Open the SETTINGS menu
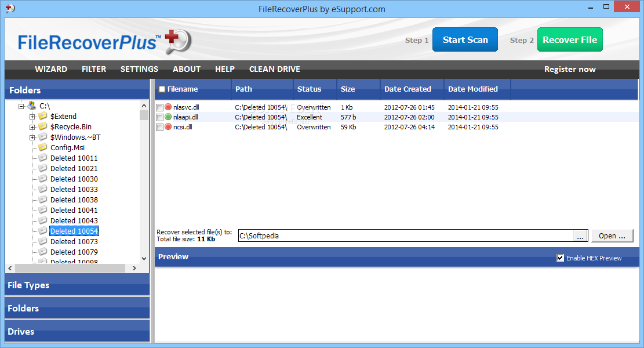The image size is (644, 348). pyautogui.click(x=139, y=69)
